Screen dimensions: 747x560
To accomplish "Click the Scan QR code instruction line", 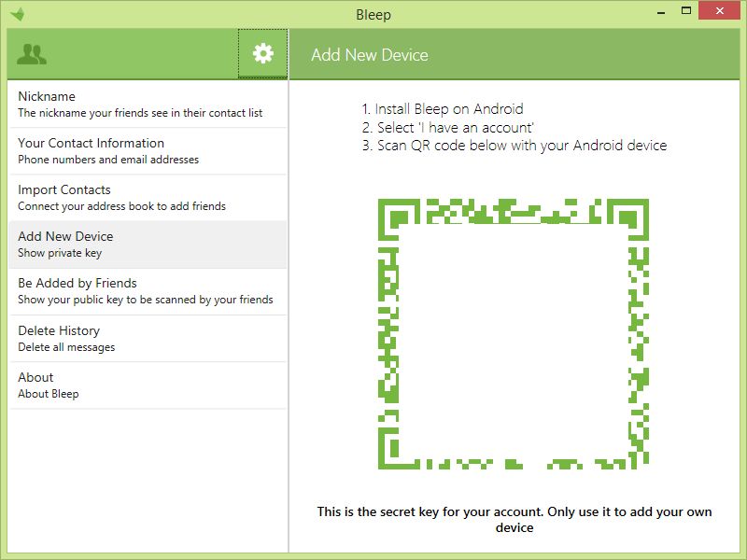I will coord(514,146).
